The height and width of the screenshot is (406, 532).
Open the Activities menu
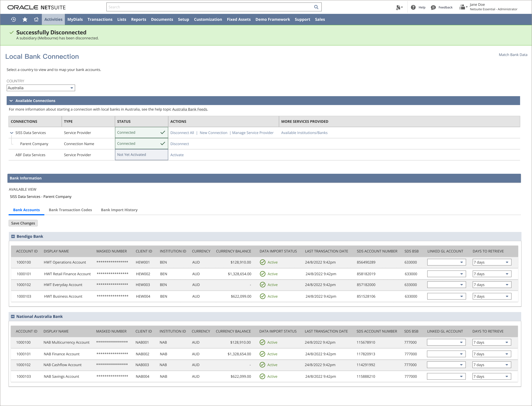point(53,19)
